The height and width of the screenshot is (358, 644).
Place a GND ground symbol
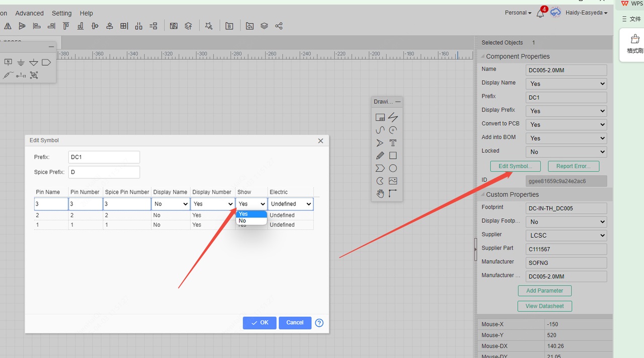[x=21, y=62]
